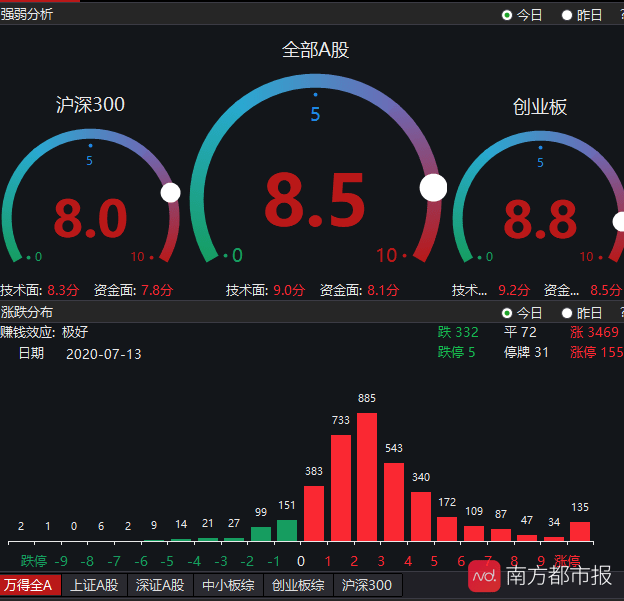Select 今日 radio in 强弱分析 header
The width and height of the screenshot is (624, 601).
point(507,15)
